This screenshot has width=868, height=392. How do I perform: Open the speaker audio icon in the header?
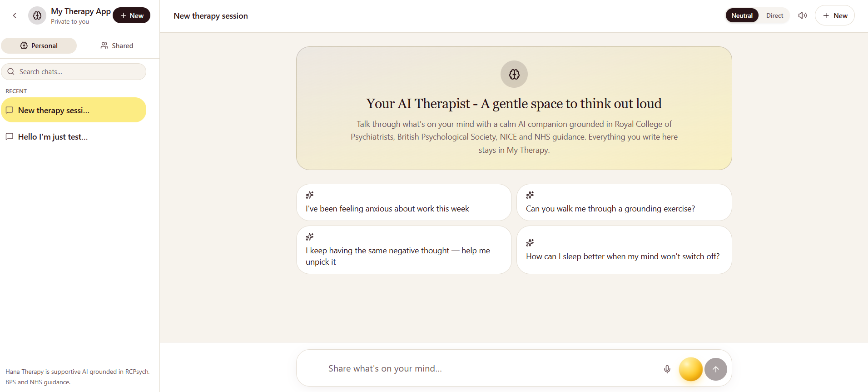[x=802, y=15]
